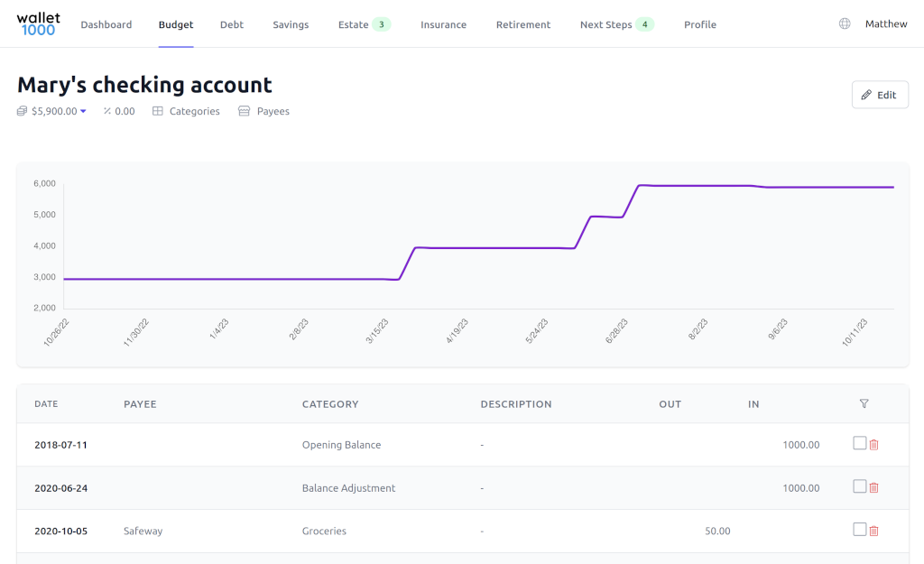The width and height of the screenshot is (924, 564).
Task: Click the Safeway payee cell
Action: coord(143,531)
